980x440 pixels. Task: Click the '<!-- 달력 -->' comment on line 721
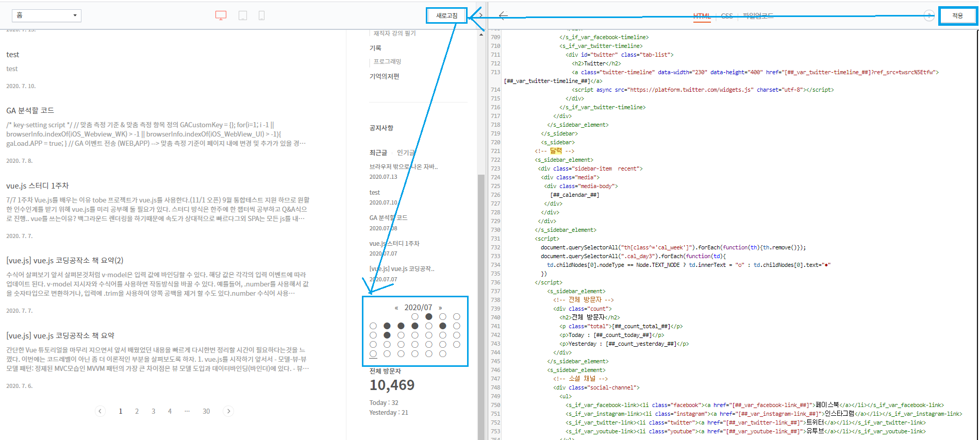(x=554, y=151)
